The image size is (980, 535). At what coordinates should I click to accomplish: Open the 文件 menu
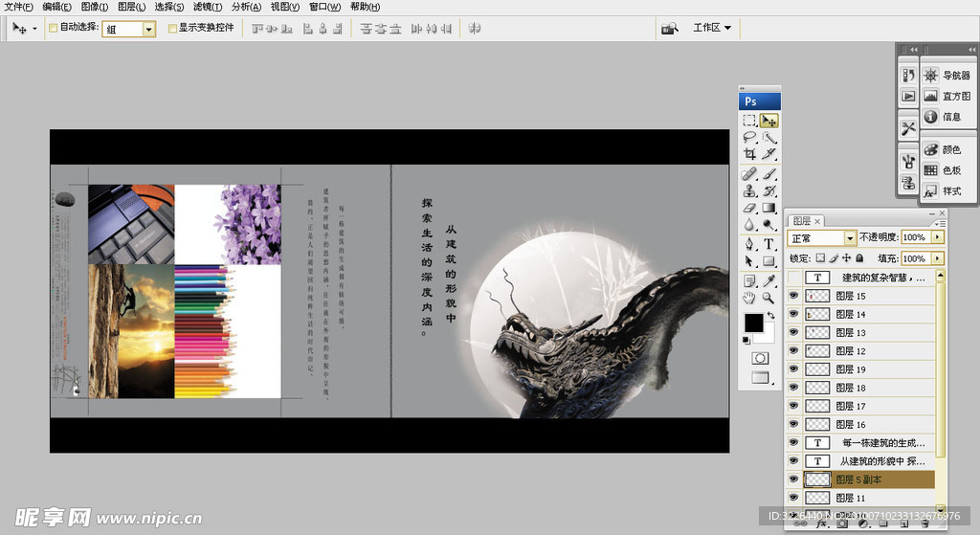(19, 7)
